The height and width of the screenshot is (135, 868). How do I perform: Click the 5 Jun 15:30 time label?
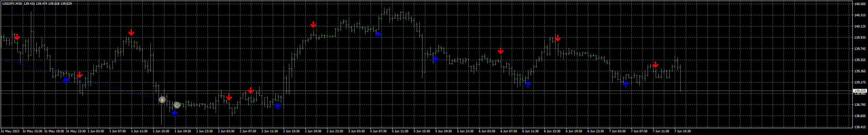(422, 131)
